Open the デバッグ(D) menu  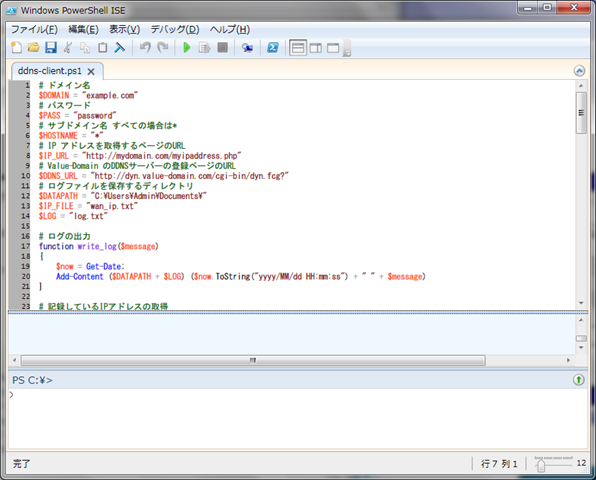(175, 29)
